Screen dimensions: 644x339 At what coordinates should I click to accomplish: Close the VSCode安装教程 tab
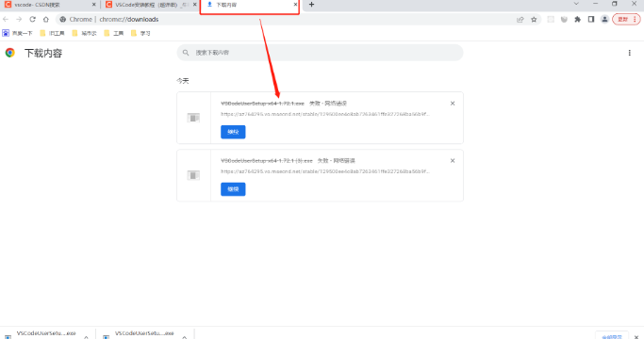194,5
